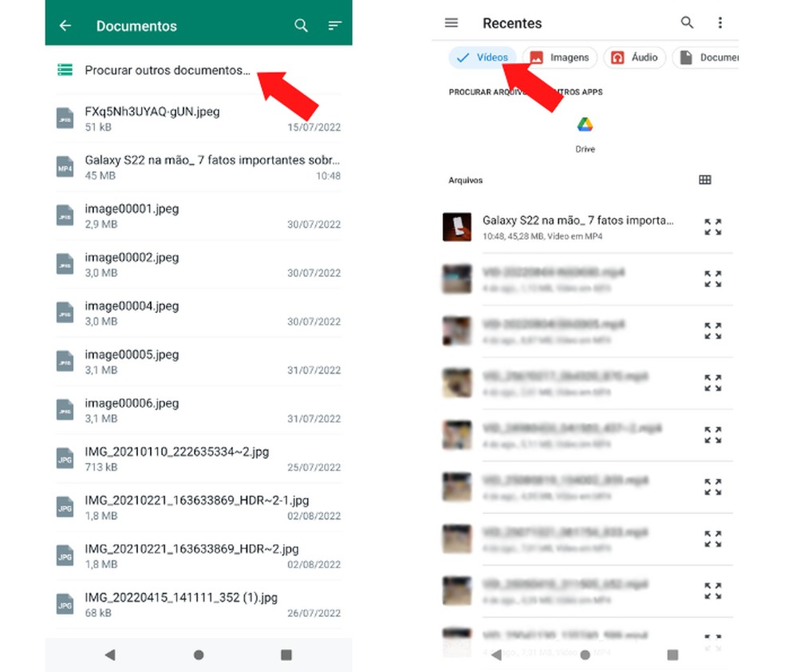Viewport: 785px width, 672px height.
Task: Tap the Galaxy S22 video thumbnail
Action: coord(456,227)
